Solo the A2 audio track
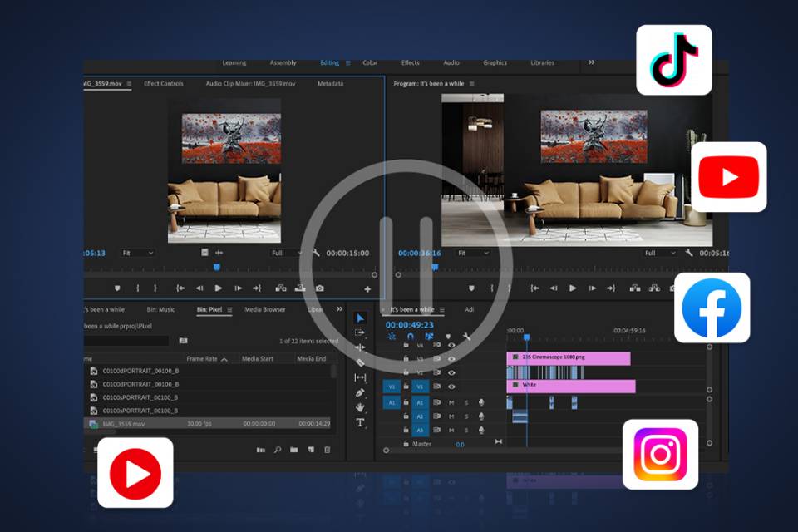This screenshot has width=798, height=532. (x=466, y=416)
